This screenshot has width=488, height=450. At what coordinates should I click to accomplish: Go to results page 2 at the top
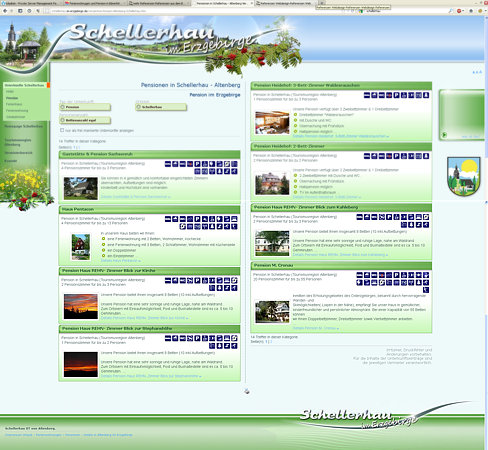tap(78, 147)
